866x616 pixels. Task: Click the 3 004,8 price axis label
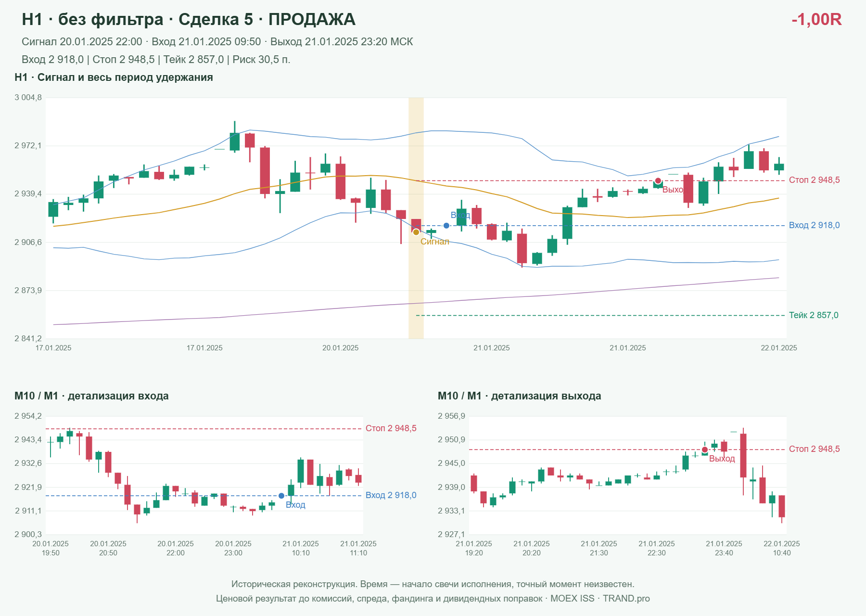(x=28, y=98)
